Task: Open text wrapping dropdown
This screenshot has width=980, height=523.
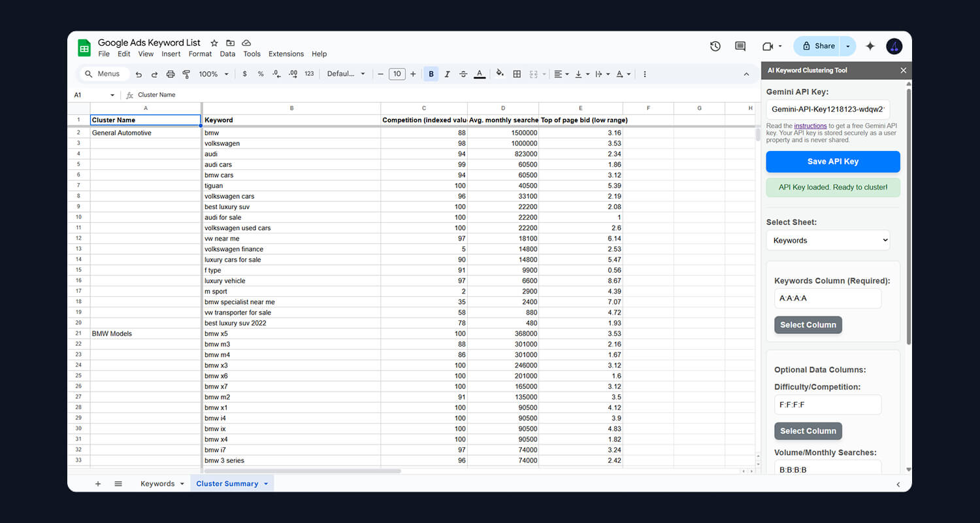Action: tap(602, 74)
